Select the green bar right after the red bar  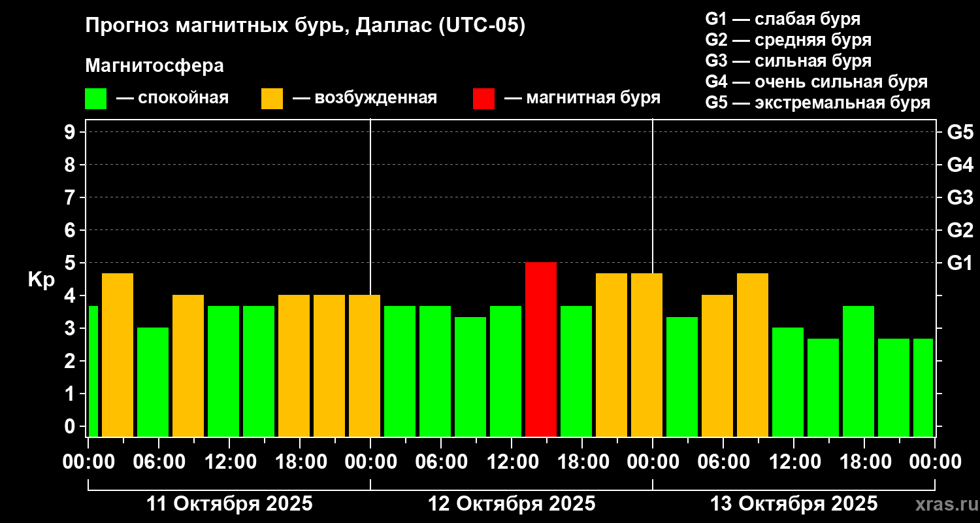click(576, 371)
